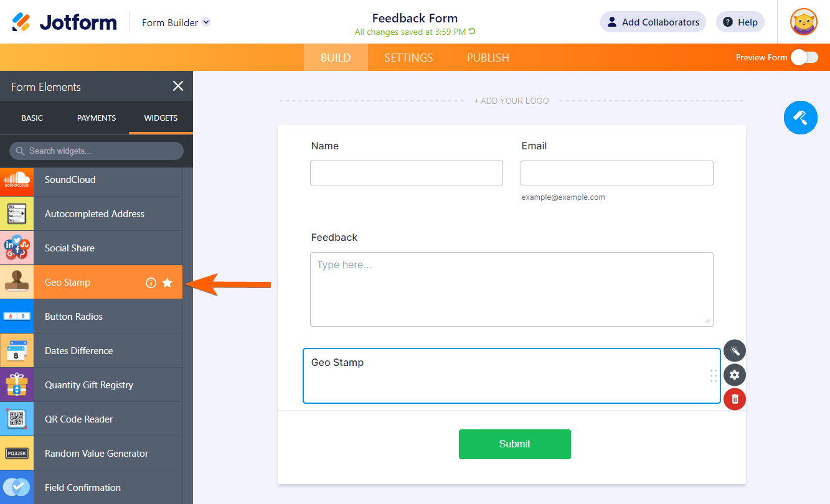This screenshot has width=830, height=504.
Task: Favorite the Geo Stamp widget with star
Action: pos(167,282)
